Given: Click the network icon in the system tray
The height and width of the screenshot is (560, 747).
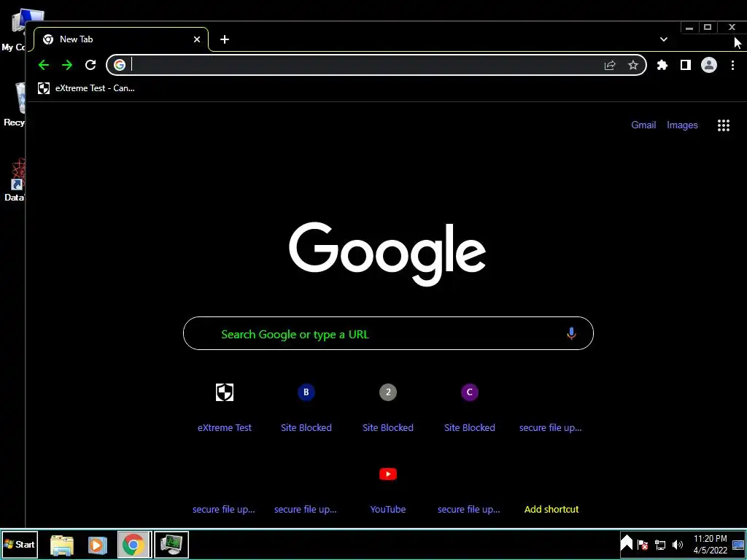Looking at the screenshot, I should click(660, 545).
